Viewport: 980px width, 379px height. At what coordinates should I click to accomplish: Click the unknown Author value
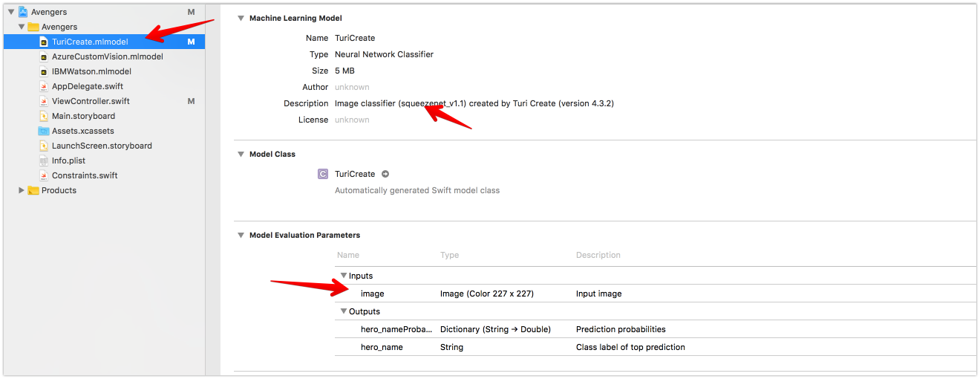point(352,87)
